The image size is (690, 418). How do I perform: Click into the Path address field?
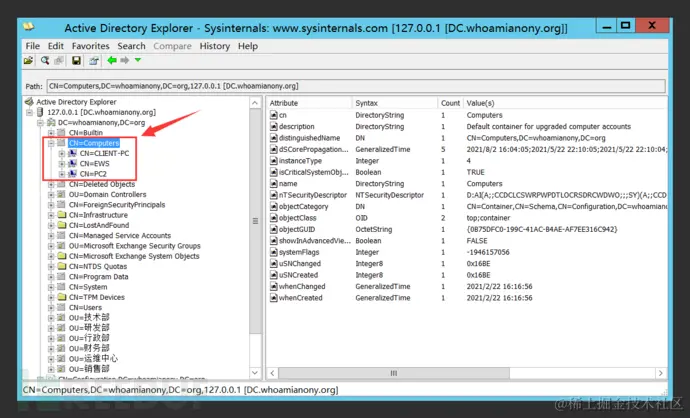(356, 86)
